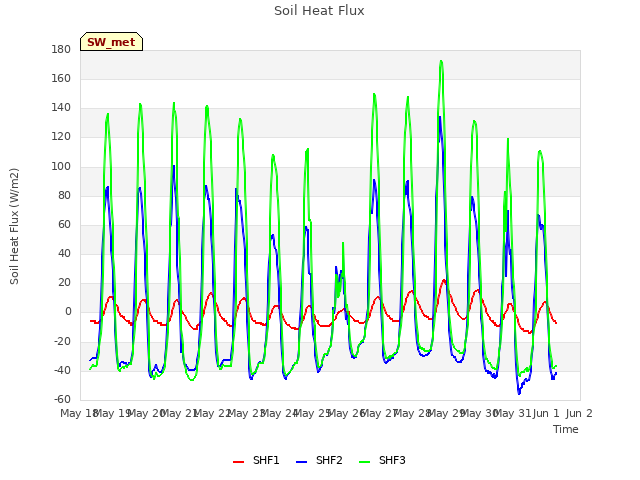
Task: Click the -60 y-axis tick label
Action: [62, 399]
